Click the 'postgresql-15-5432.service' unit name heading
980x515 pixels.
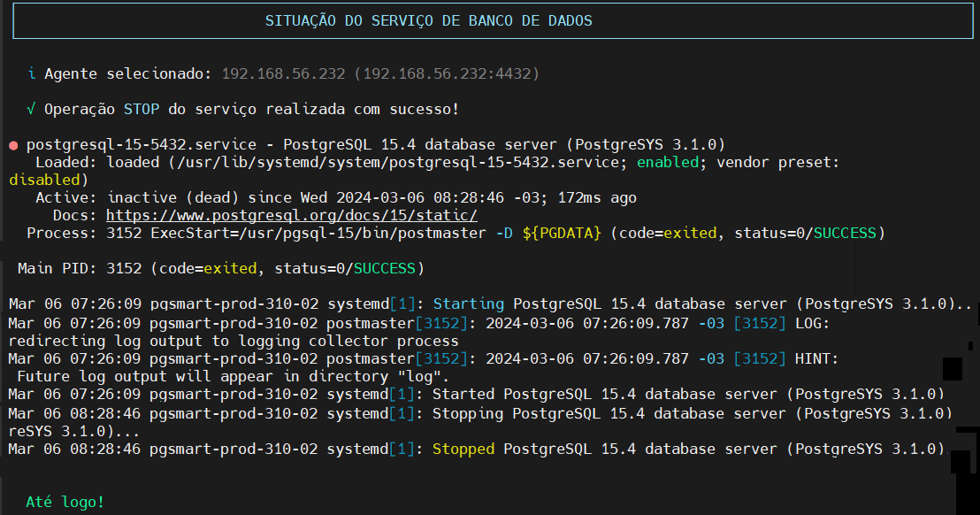142,145
